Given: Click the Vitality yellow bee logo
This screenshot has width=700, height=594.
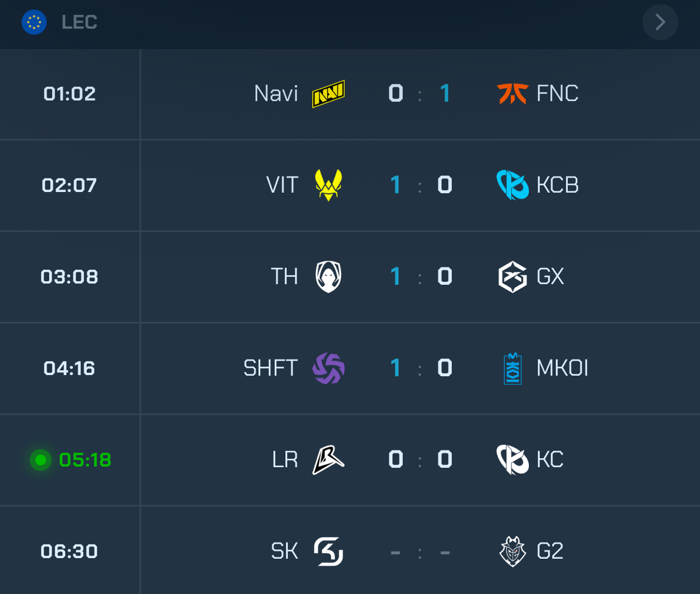Looking at the screenshot, I should 328,185.
